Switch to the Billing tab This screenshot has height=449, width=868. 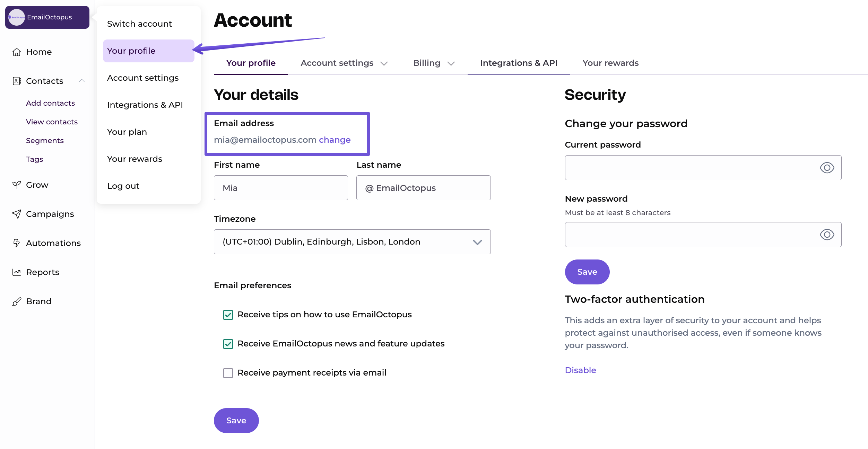coord(426,63)
